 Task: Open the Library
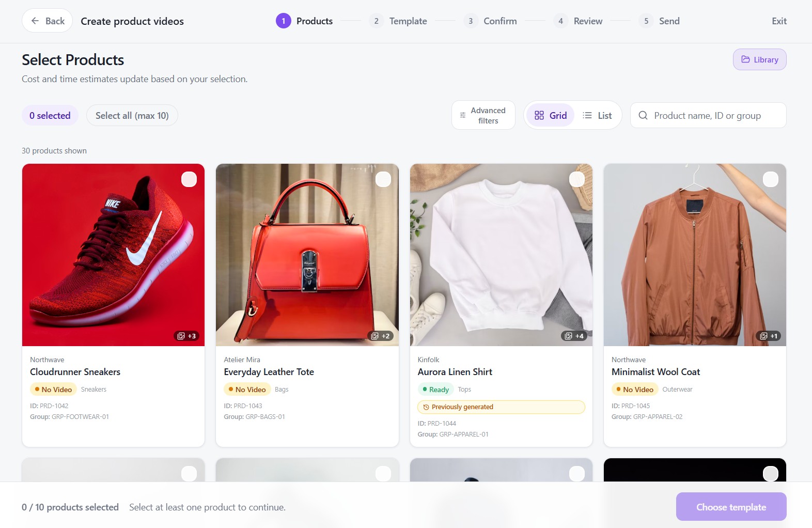tap(759, 59)
